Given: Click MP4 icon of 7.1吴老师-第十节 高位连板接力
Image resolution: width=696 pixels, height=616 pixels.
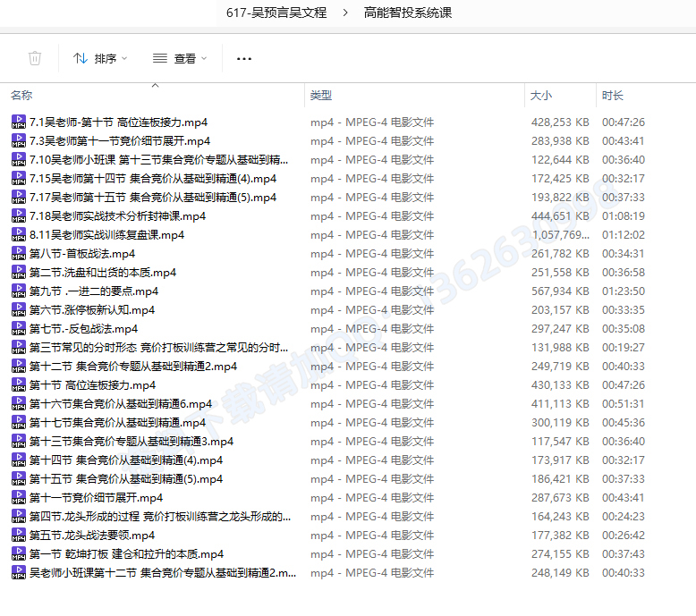Looking at the screenshot, I should tap(18, 122).
